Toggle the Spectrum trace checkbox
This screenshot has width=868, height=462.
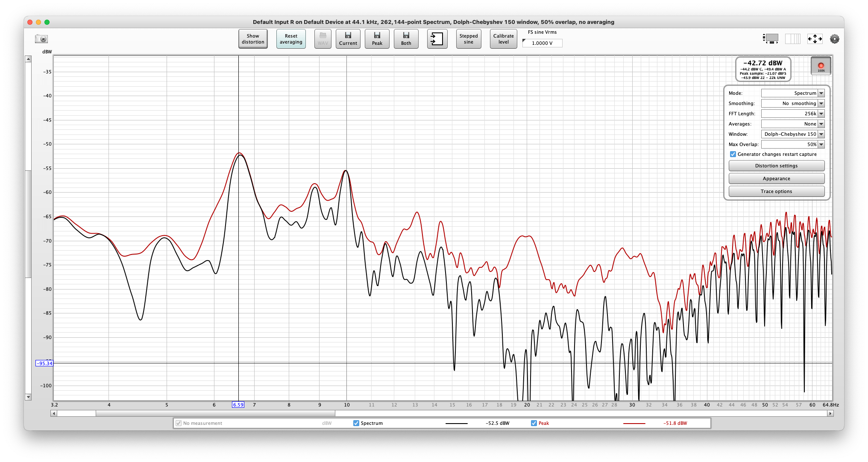coord(356,423)
